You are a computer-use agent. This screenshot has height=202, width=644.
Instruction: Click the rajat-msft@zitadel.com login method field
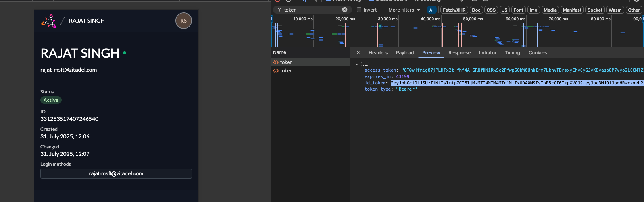pyautogui.click(x=116, y=174)
